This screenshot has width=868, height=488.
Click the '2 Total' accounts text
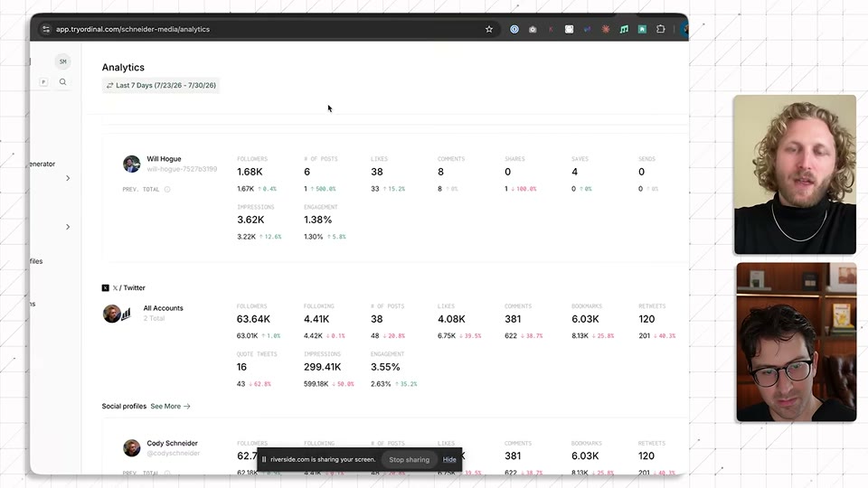[x=154, y=318]
